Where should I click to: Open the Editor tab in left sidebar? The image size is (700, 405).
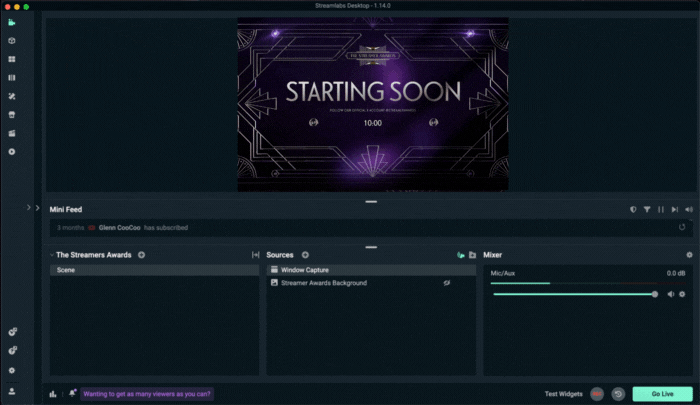pos(12,22)
